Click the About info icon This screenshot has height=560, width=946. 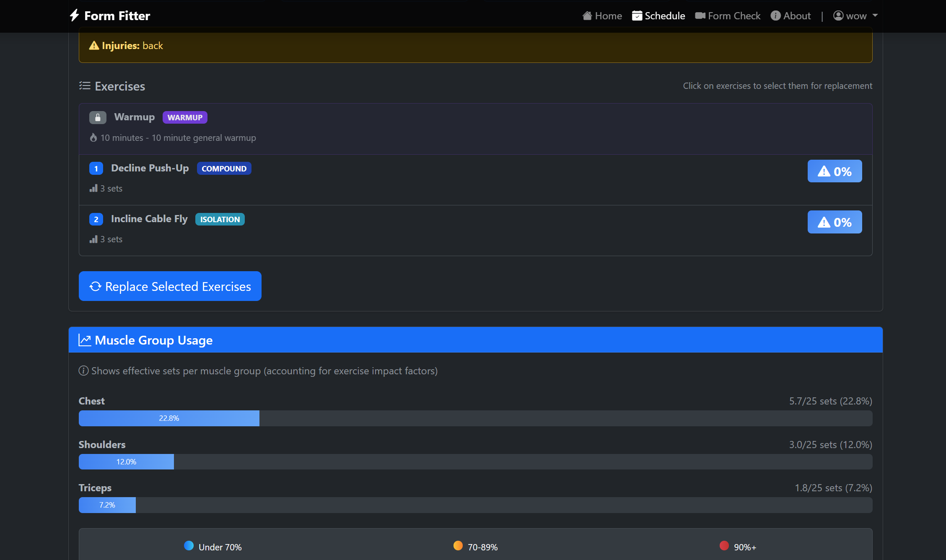(x=775, y=16)
